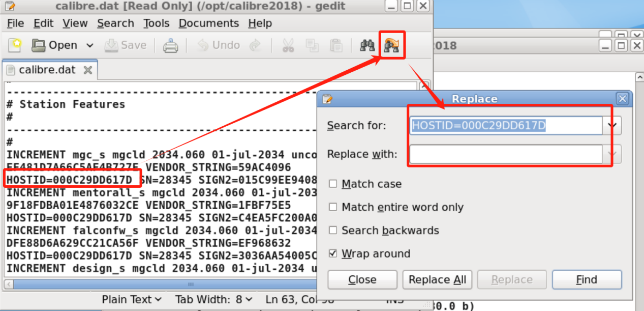Maximize the background window
644x311 pixels.
click(621, 45)
